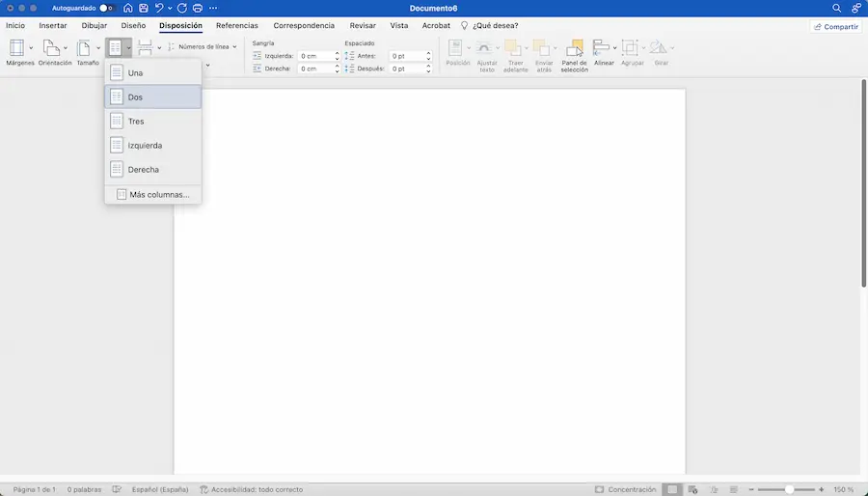Click the Ajustar texto icon
The image size is (868, 496).
[x=484, y=47]
